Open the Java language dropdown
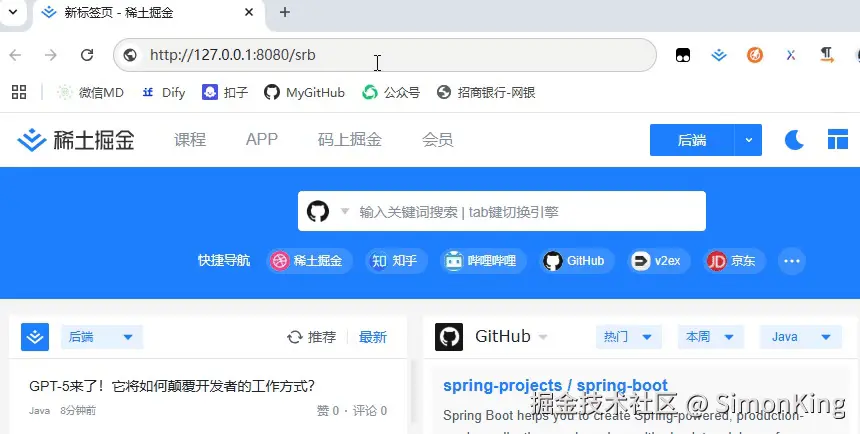 [801, 337]
